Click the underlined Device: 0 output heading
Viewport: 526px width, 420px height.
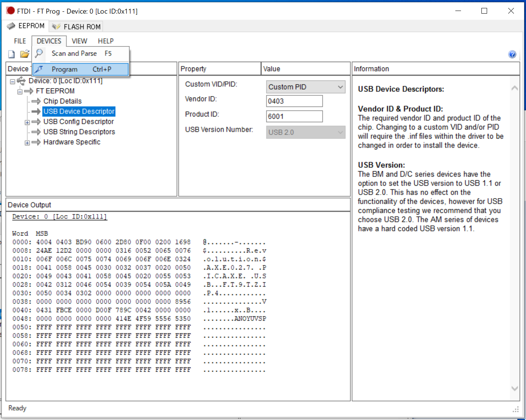pos(60,217)
